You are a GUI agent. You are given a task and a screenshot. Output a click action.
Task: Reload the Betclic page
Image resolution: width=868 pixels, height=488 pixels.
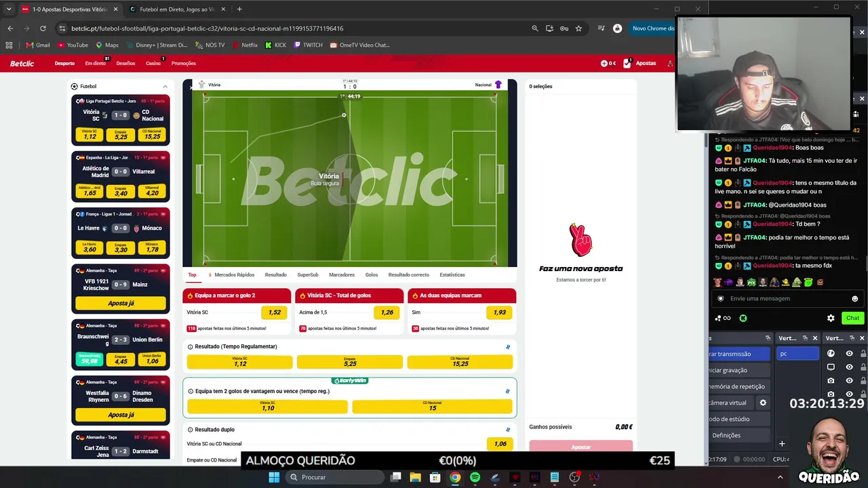tap(43, 28)
